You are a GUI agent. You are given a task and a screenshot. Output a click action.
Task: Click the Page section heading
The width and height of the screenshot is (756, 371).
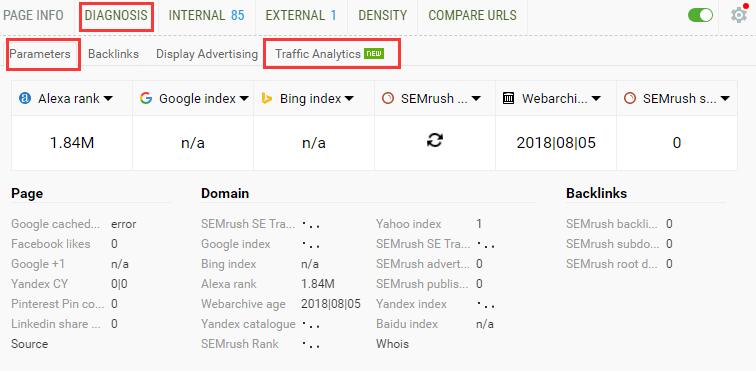coord(27,193)
